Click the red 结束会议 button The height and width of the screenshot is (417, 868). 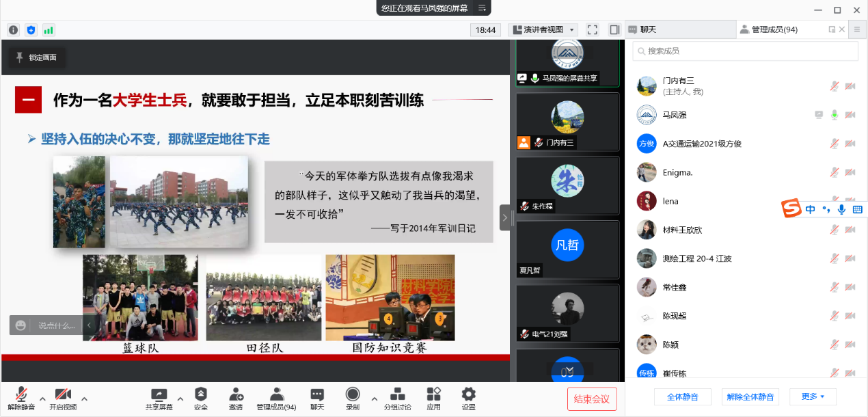[592, 399]
